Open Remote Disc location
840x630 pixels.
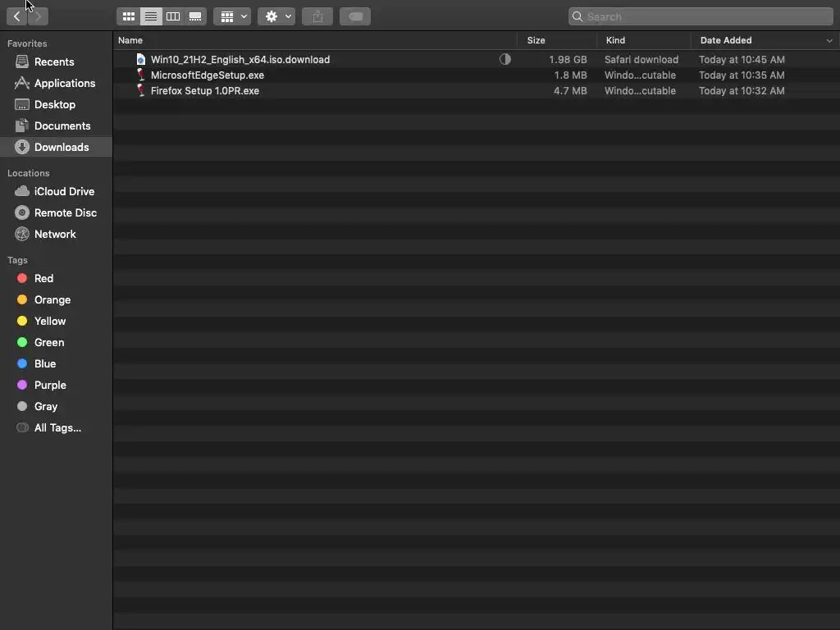coord(57,212)
